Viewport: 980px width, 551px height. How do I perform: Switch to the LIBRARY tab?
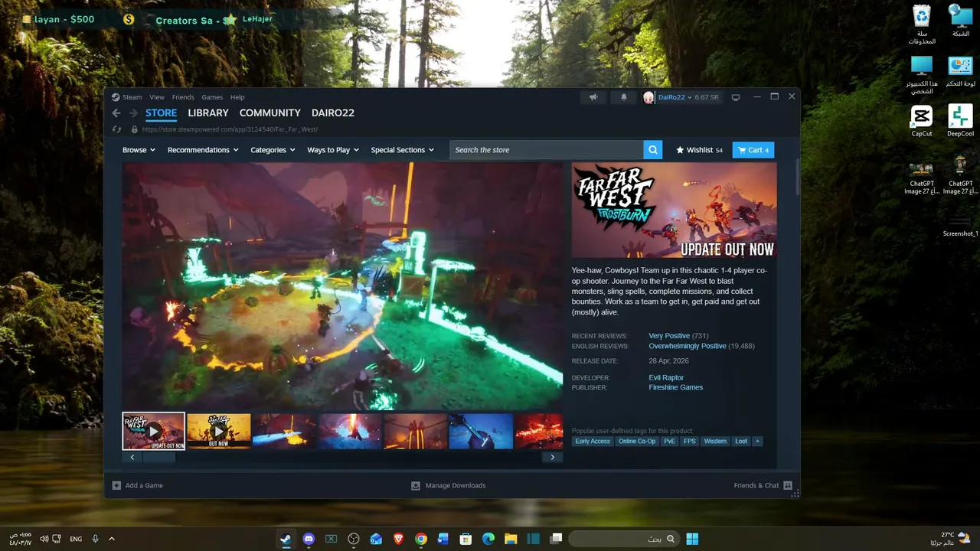point(208,113)
